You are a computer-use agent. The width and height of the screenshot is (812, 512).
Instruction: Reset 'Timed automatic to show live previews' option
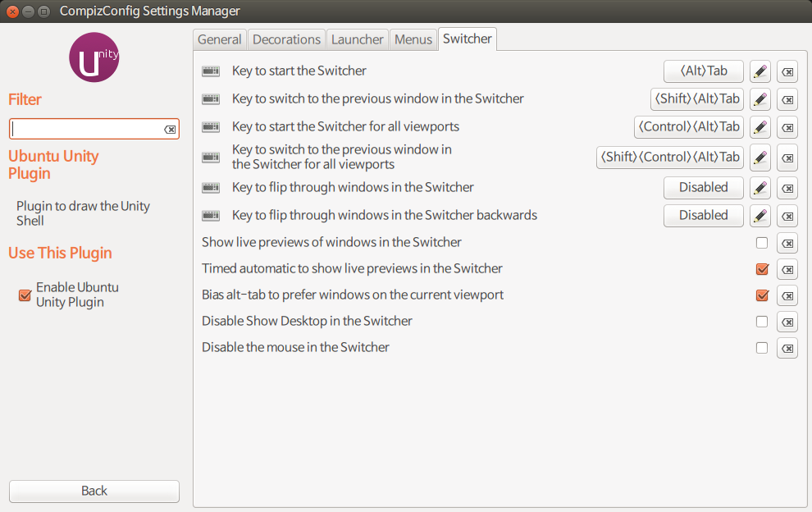click(x=787, y=269)
